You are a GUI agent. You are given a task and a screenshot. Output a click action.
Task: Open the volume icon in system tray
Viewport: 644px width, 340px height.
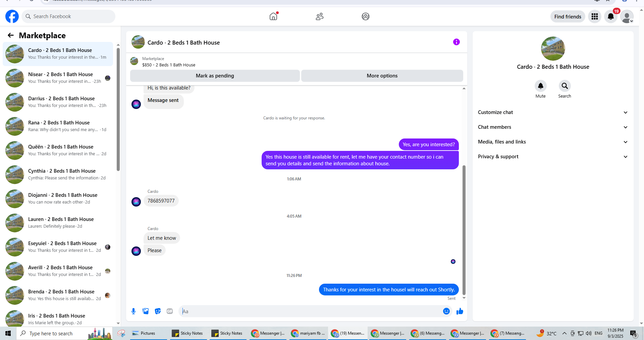[x=589, y=333]
